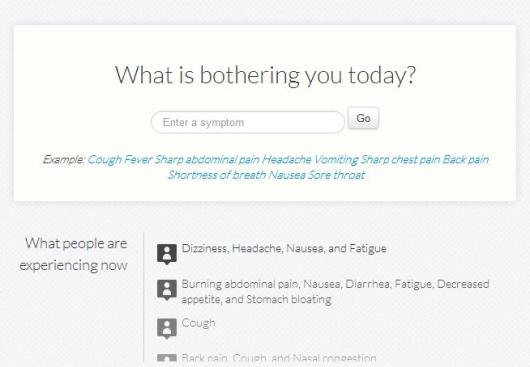
Task: Pick the Shortness of breath example
Action: click(x=217, y=175)
